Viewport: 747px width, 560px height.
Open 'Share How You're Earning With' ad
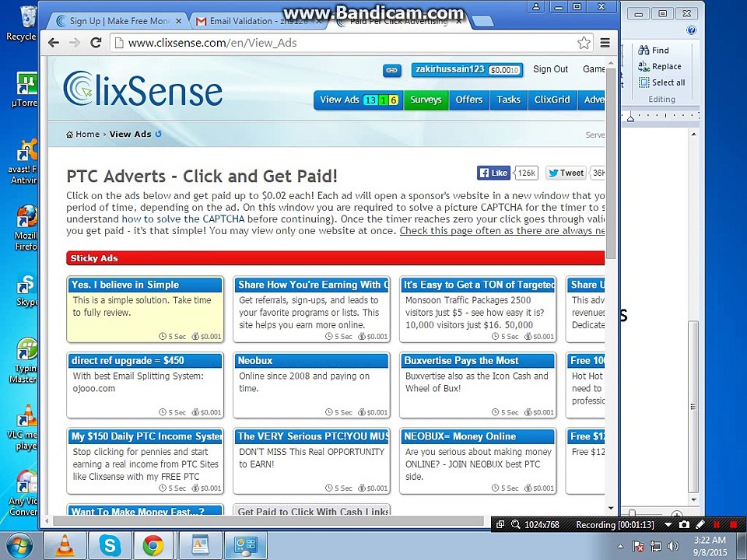click(x=311, y=309)
